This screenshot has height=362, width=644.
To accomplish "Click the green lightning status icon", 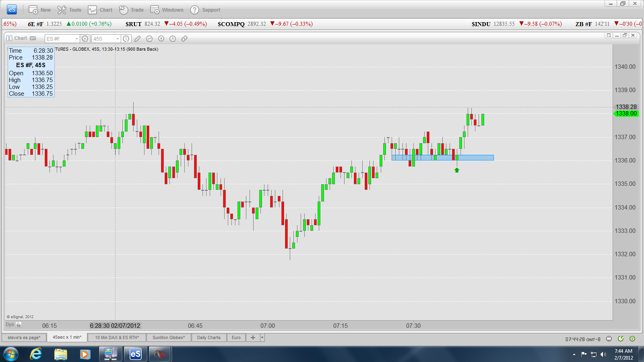I will click(x=621, y=339).
